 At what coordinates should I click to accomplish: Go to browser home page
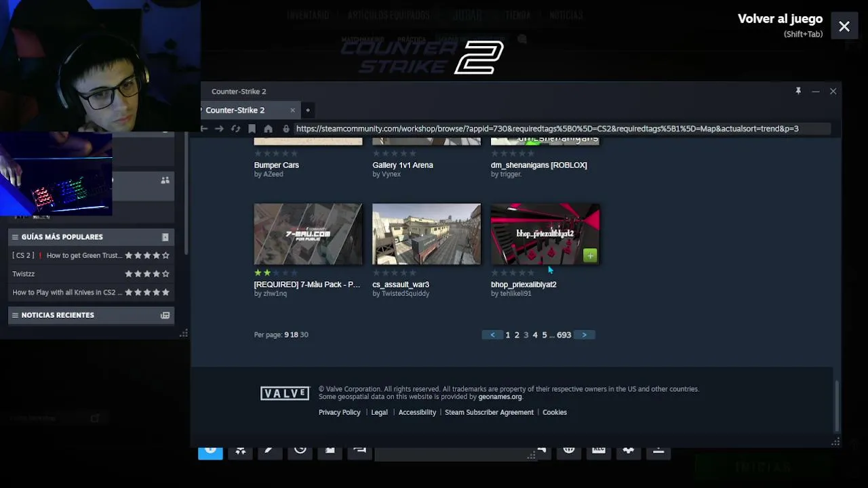tap(268, 129)
